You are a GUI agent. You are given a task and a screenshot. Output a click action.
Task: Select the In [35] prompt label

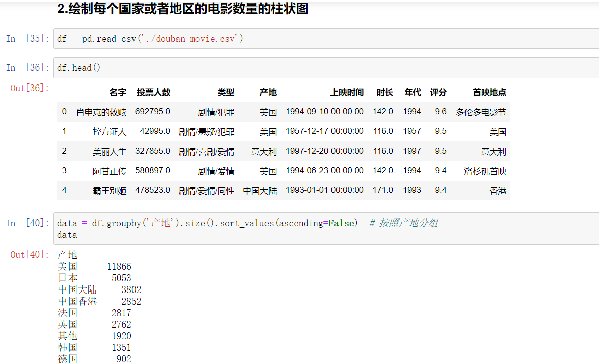28,39
